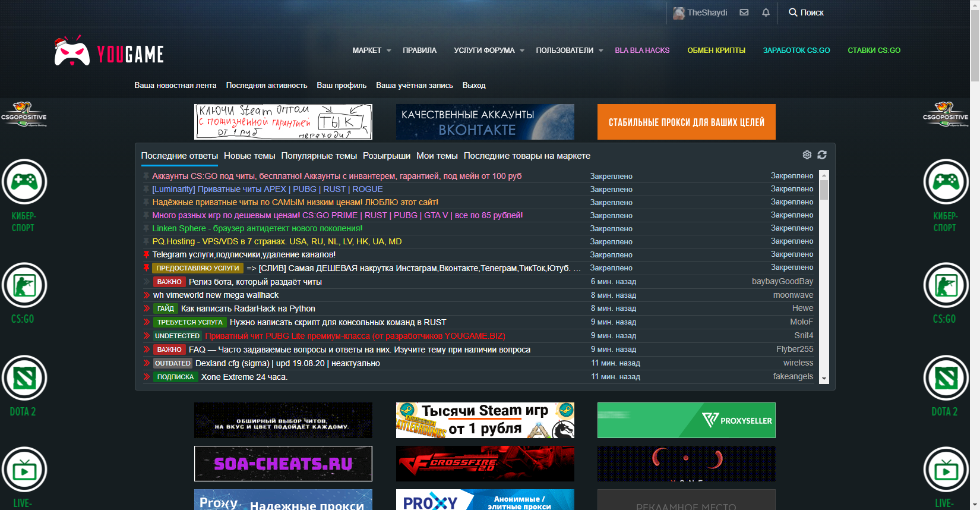Image resolution: width=980 pixels, height=510 pixels.
Task: Open TheShaydi user avatar menu
Action: 679,12
